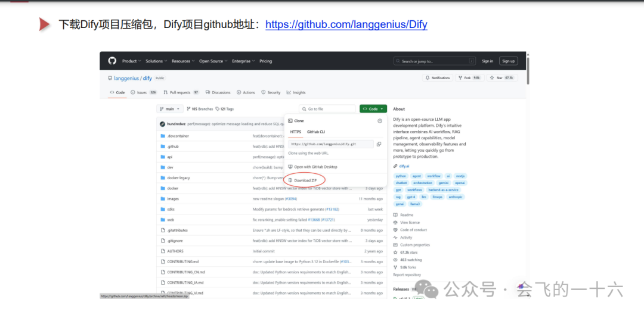The width and height of the screenshot is (644, 315).
Task: Click the Custom properties icon
Action: (395, 245)
